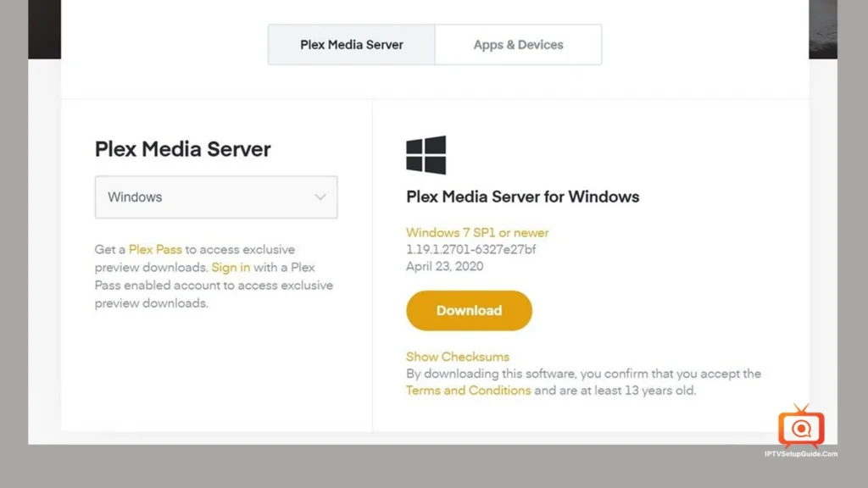This screenshot has width=868, height=488.
Task: Open the Windows 7 SP1 or newer link
Action: [477, 232]
